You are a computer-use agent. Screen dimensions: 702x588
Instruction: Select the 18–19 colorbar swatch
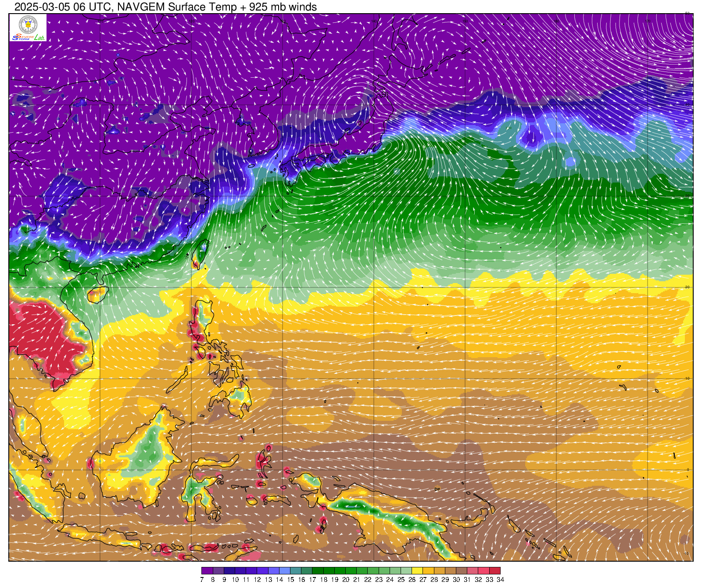point(329,570)
